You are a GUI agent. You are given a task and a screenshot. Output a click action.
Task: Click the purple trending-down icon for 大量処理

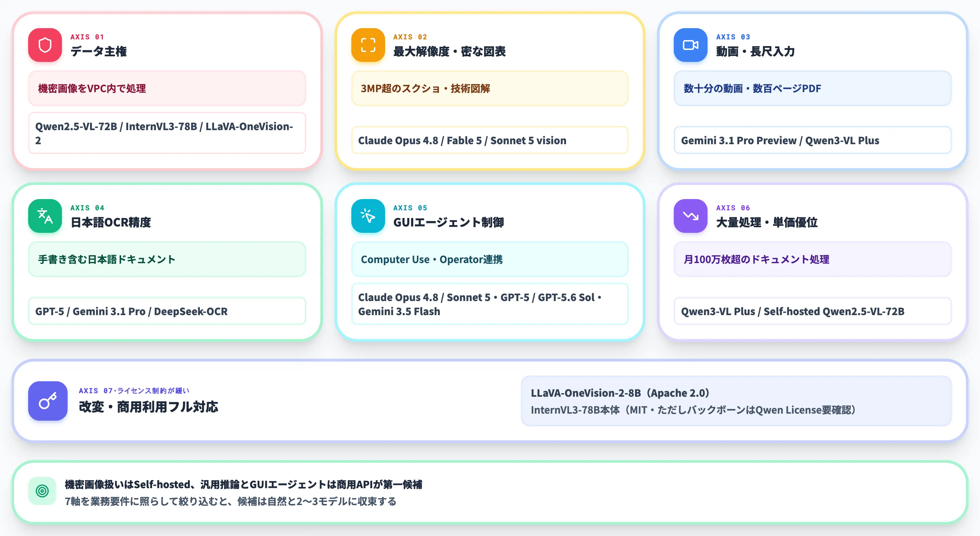pos(691,216)
